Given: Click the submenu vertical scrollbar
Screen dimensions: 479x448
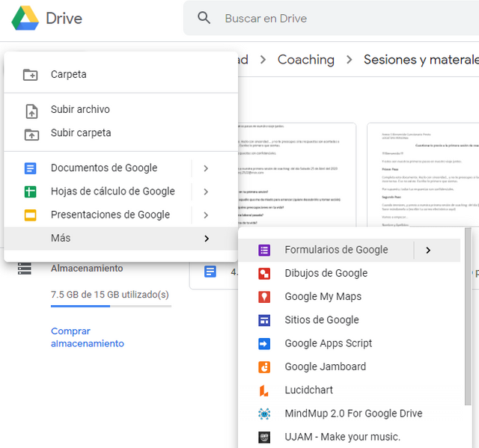Looking at the screenshot, I should (468, 316).
